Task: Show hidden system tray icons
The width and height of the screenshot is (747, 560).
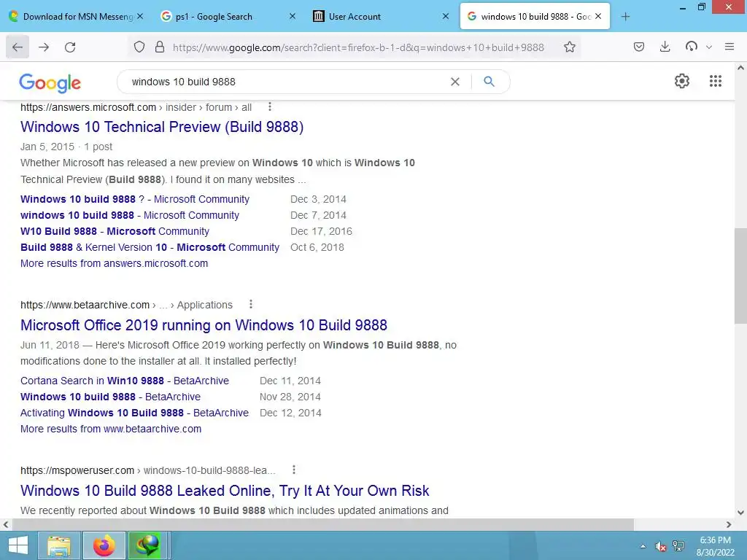Action: click(x=643, y=546)
